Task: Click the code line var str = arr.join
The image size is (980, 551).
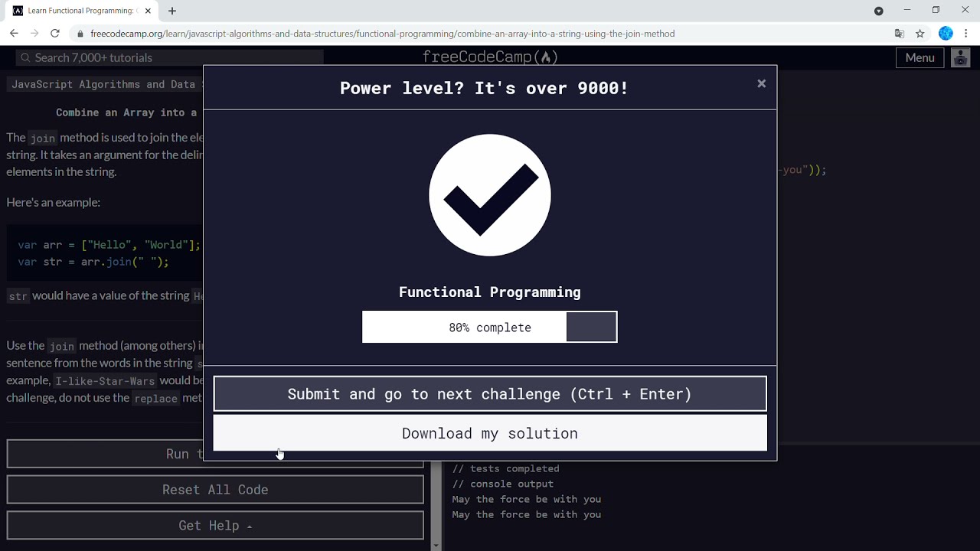Action: [x=93, y=262]
